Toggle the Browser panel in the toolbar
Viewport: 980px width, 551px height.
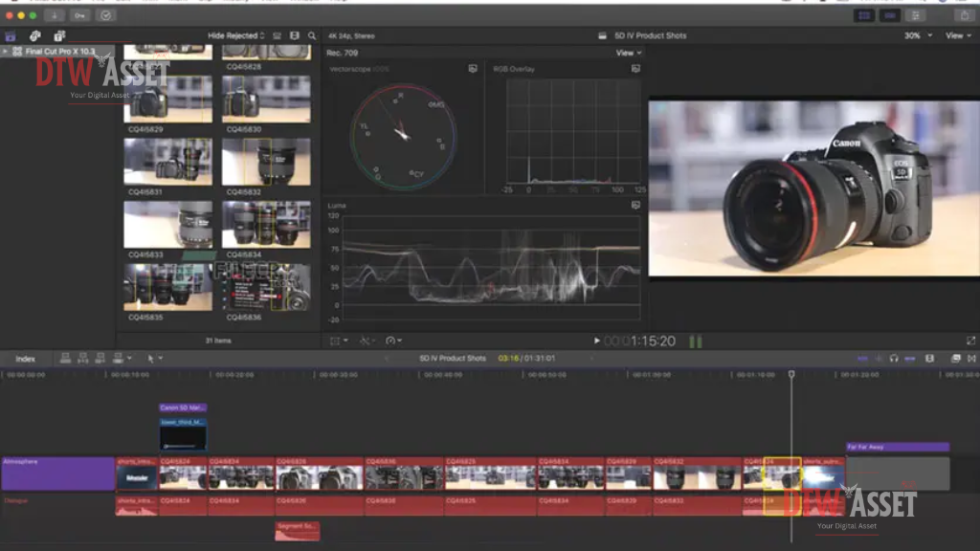pos(864,15)
